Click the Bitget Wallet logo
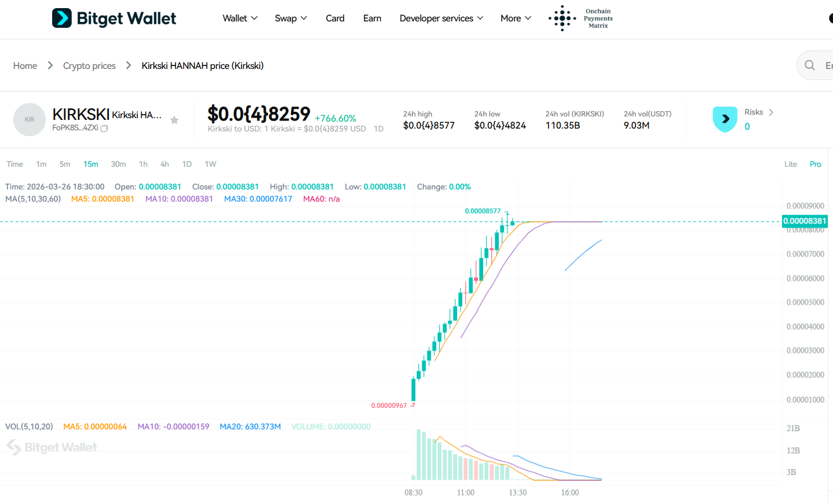The image size is (833, 504). pos(114,18)
